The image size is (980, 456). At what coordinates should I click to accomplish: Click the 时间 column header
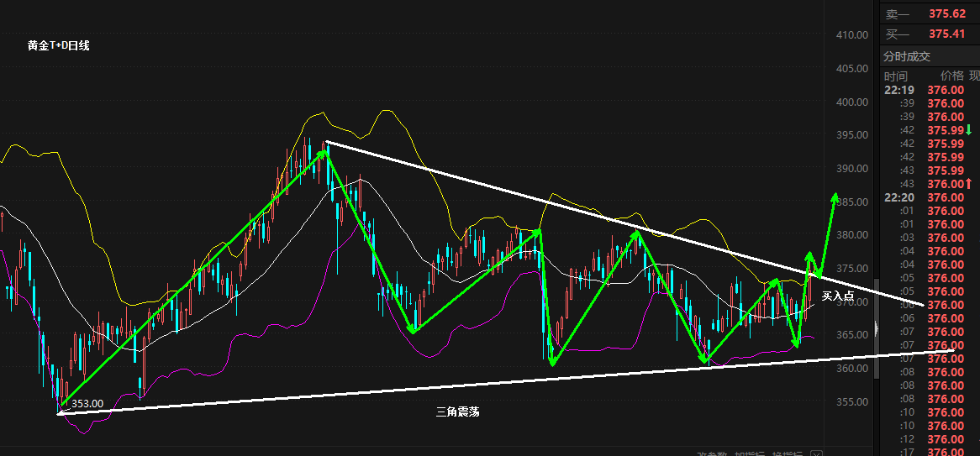click(896, 76)
